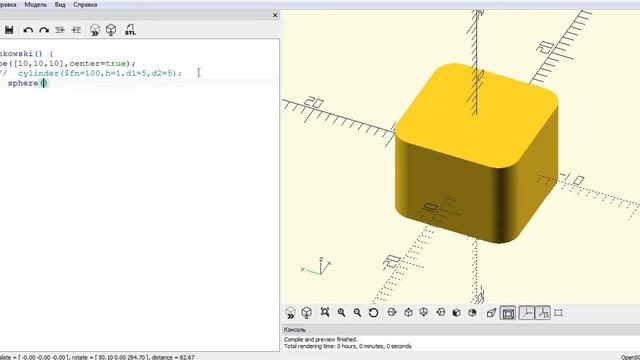Zoom in on the 3D view
640x360 pixels.
click(x=341, y=313)
